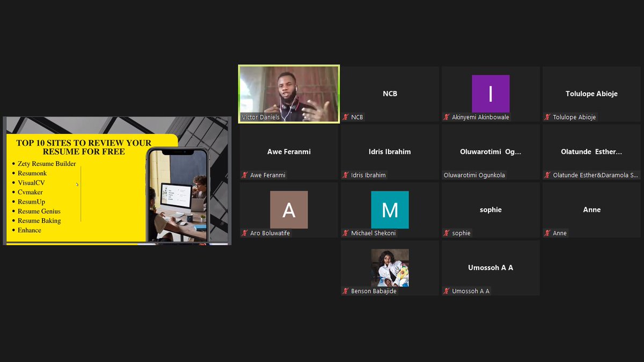Click the "Akinyemi Akinbowale" name label
The image size is (644, 362).
point(480,117)
